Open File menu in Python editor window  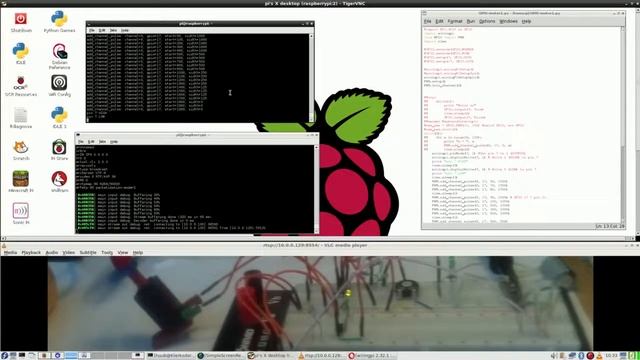pyautogui.click(x=427, y=21)
